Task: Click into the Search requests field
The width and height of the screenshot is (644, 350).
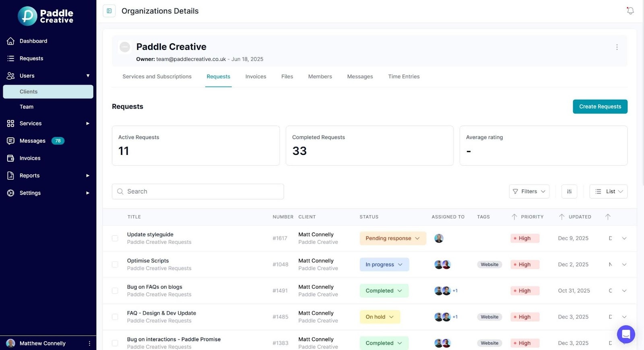Action: tap(198, 191)
